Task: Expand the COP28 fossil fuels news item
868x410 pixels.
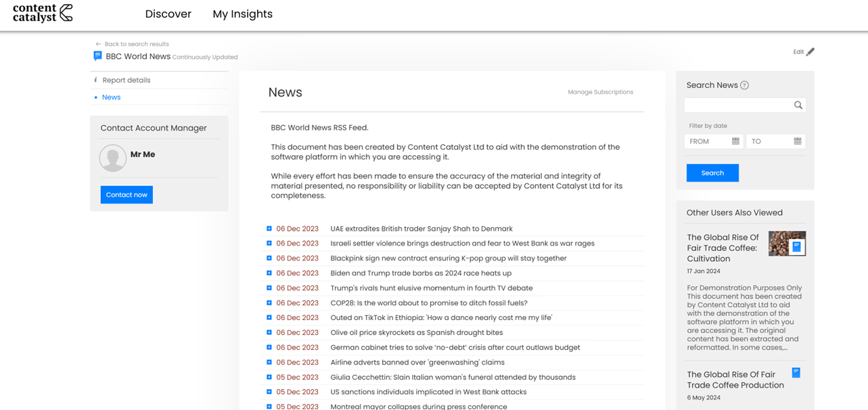Action: point(269,303)
